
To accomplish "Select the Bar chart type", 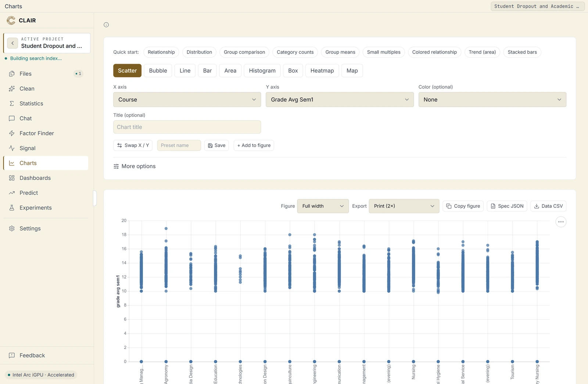I will tap(207, 70).
